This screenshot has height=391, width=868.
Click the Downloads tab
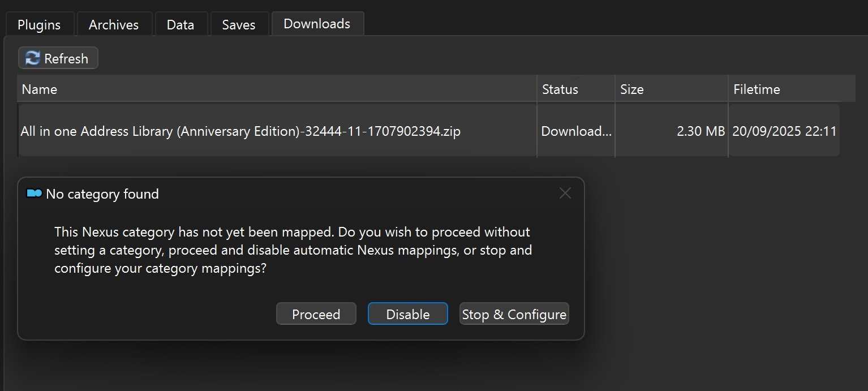pyautogui.click(x=317, y=24)
